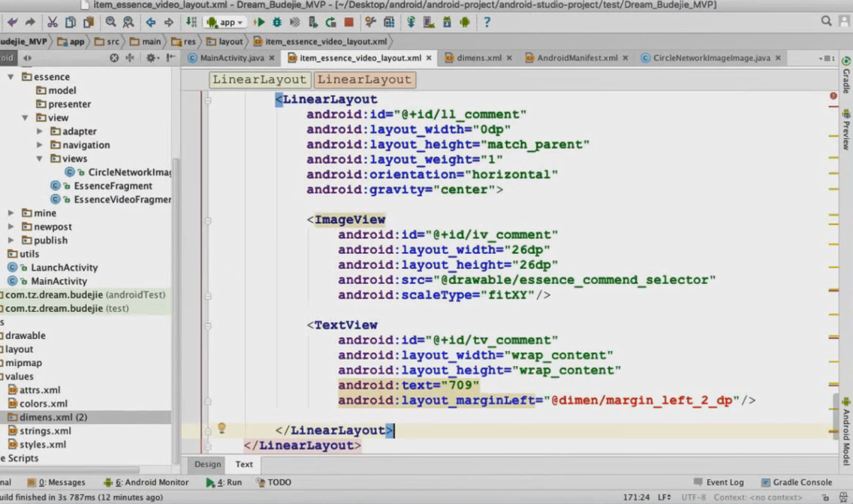The height and width of the screenshot is (504, 853).
Task: Open the Android Device Monitor icon
Action: [x=465, y=23]
